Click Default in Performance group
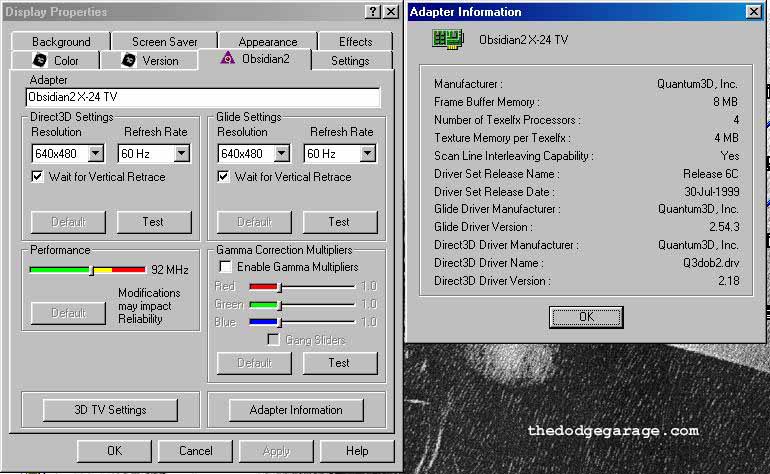The width and height of the screenshot is (770, 474). (x=68, y=313)
